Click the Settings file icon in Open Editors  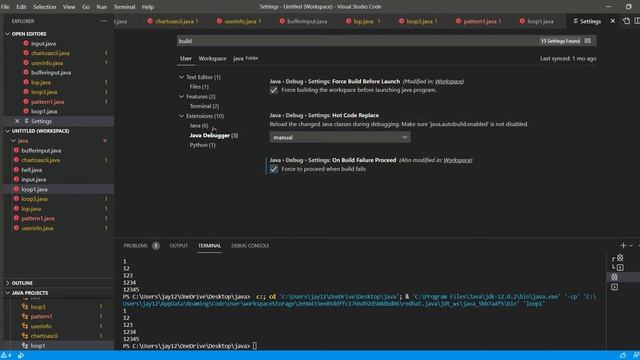27,121
